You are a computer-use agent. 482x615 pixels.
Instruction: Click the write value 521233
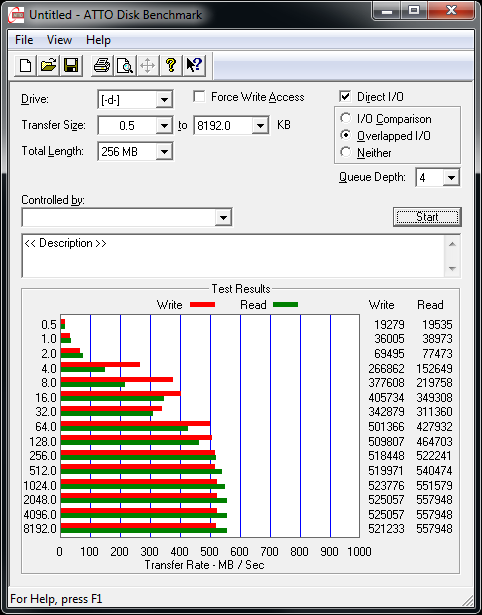(x=386, y=529)
